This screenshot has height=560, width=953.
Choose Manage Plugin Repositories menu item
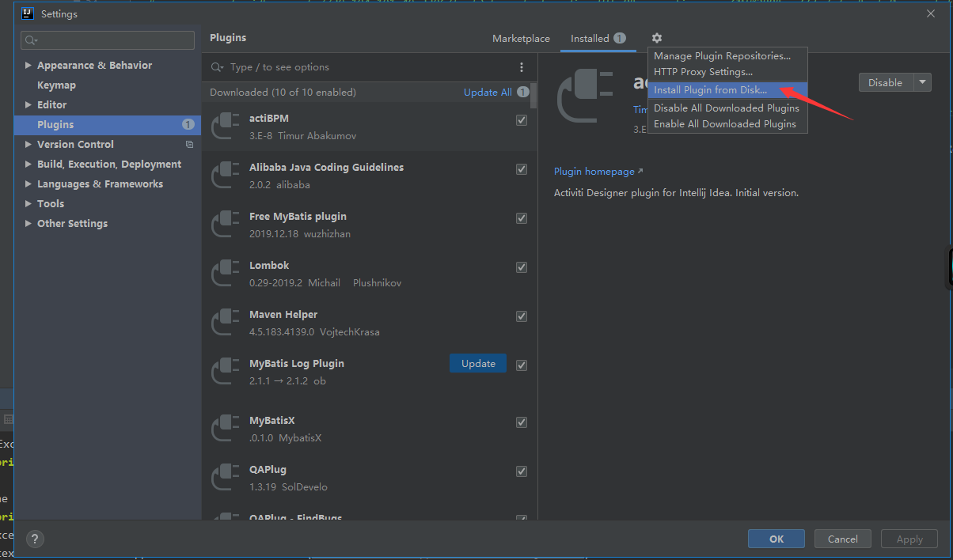tap(727, 56)
